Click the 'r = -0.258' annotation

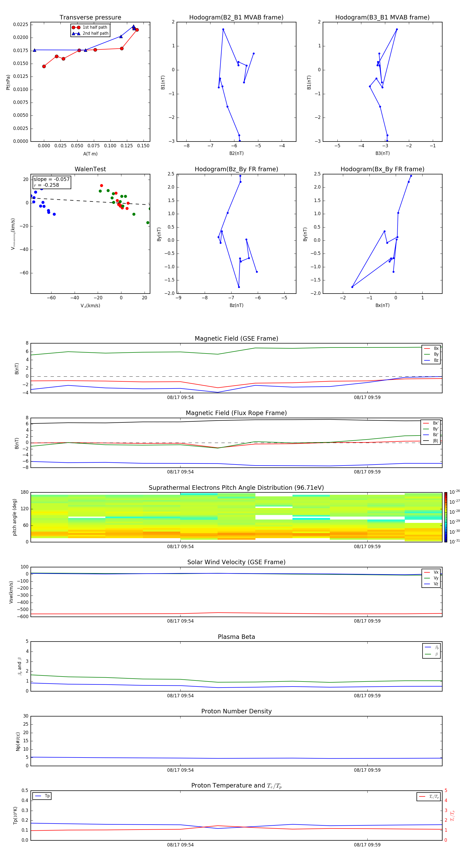[x=47, y=185]
